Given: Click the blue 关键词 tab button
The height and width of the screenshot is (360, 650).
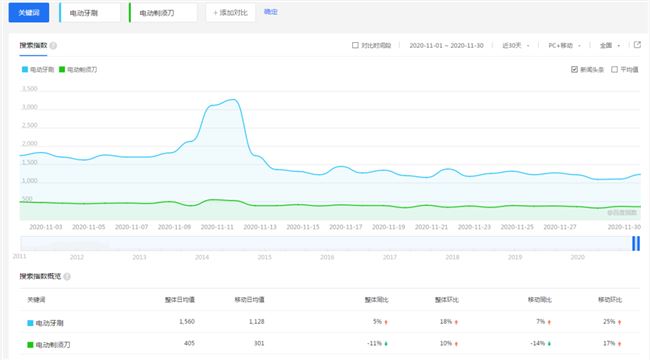Looking at the screenshot, I should 29,13.
